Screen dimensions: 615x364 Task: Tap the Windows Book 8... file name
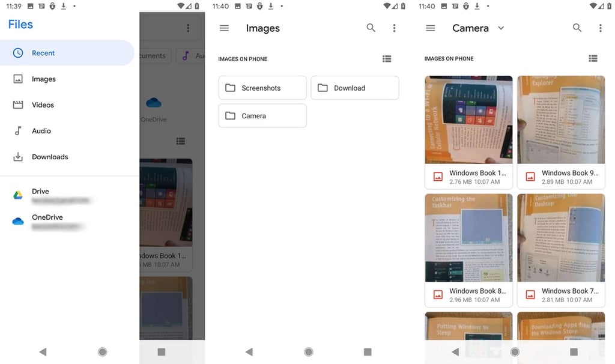coord(477,291)
